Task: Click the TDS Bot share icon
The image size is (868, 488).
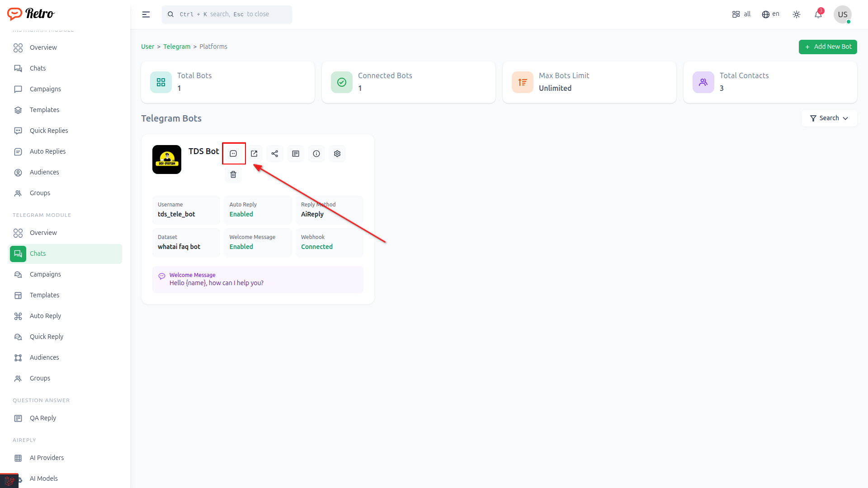Action: (x=275, y=154)
